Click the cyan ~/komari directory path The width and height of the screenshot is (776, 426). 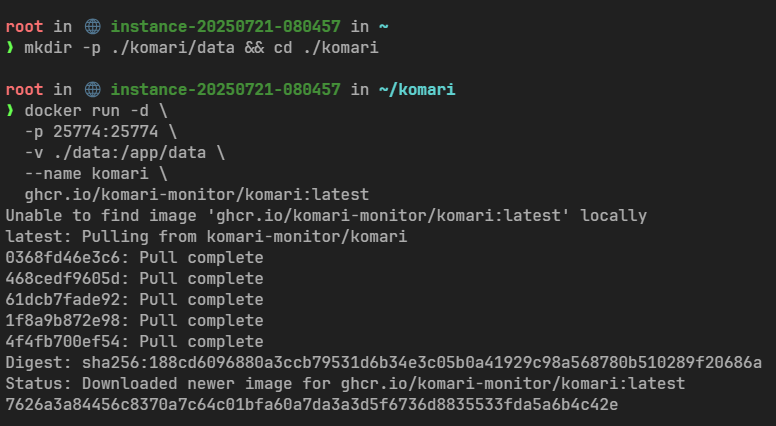click(416, 90)
